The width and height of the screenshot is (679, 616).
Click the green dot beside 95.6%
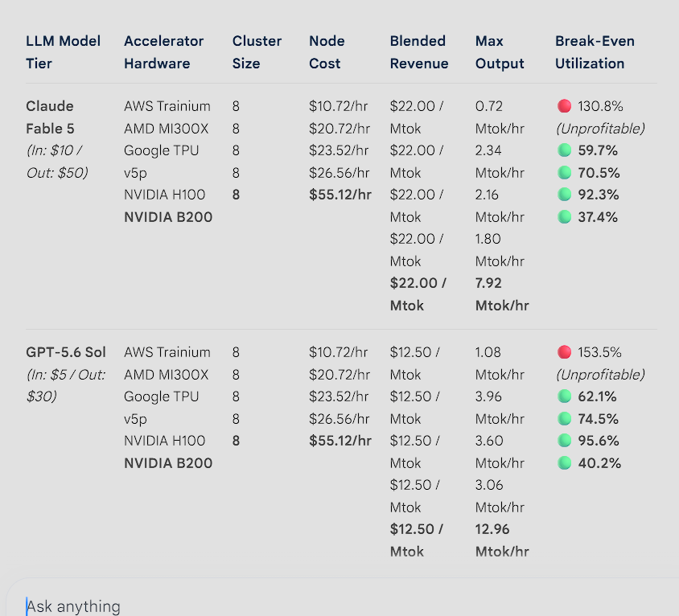point(564,440)
